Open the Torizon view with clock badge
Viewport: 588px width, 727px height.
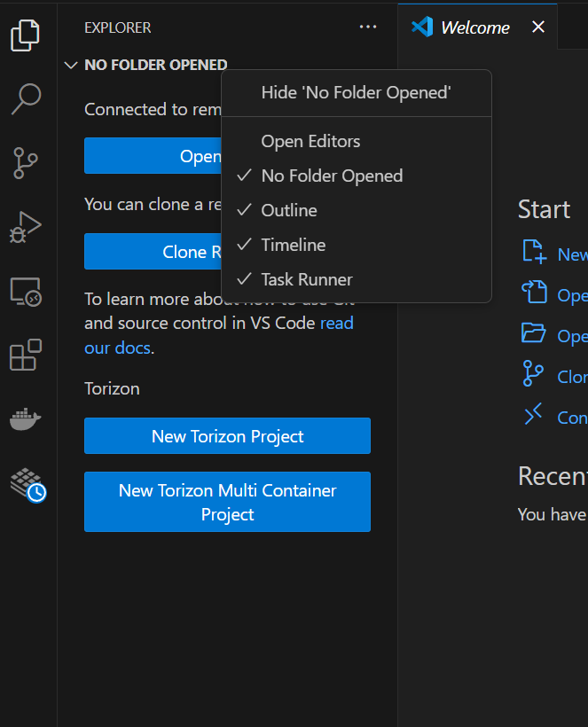tap(27, 484)
